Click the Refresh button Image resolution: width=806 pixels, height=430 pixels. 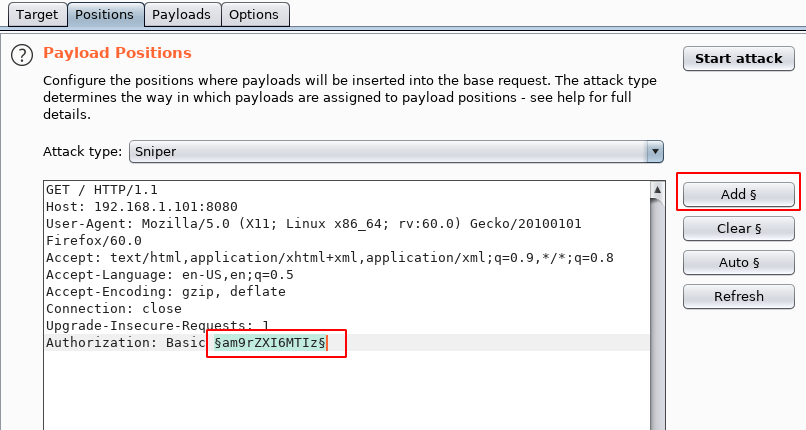(739, 296)
